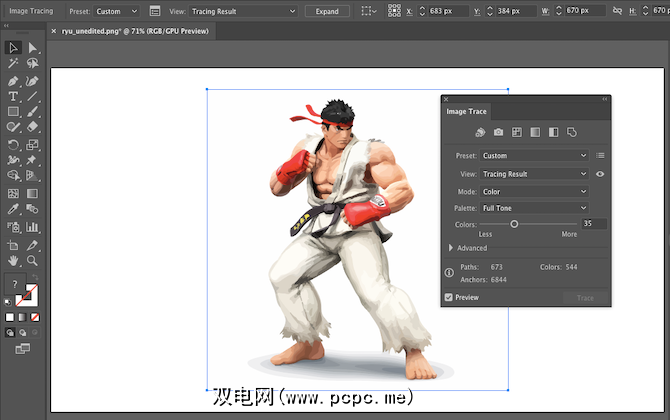Viewport: 670px width, 420px height.
Task: Click the Outline preset icon in Image Trace
Action: pos(572,132)
